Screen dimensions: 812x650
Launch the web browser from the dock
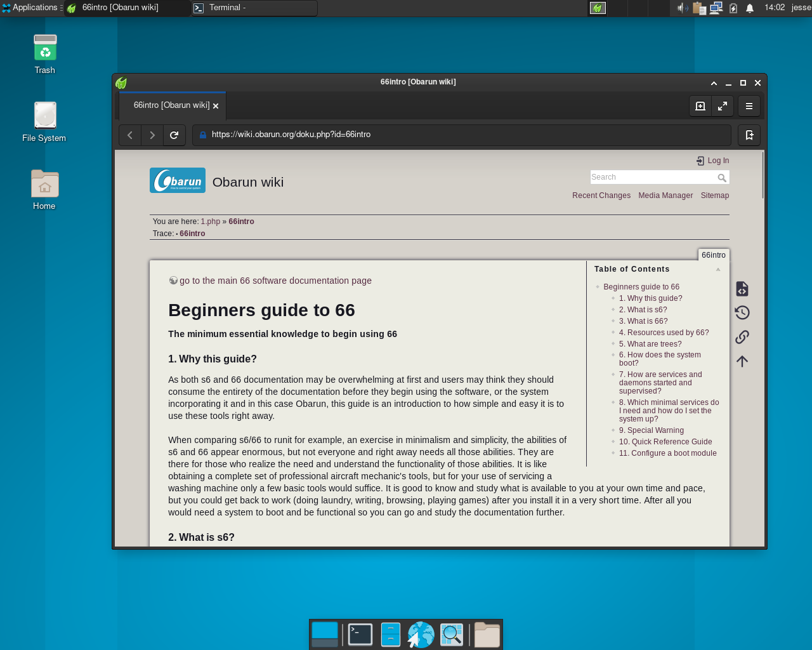pyautogui.click(x=421, y=634)
